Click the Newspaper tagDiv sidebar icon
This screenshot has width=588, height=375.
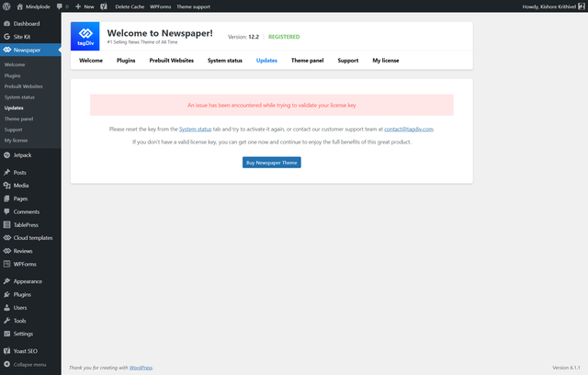(6, 50)
